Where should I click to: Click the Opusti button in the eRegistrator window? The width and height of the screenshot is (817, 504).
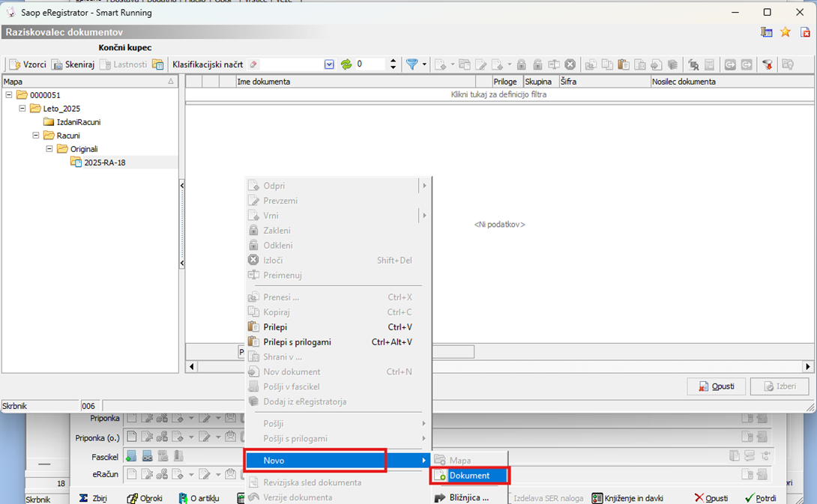click(716, 386)
